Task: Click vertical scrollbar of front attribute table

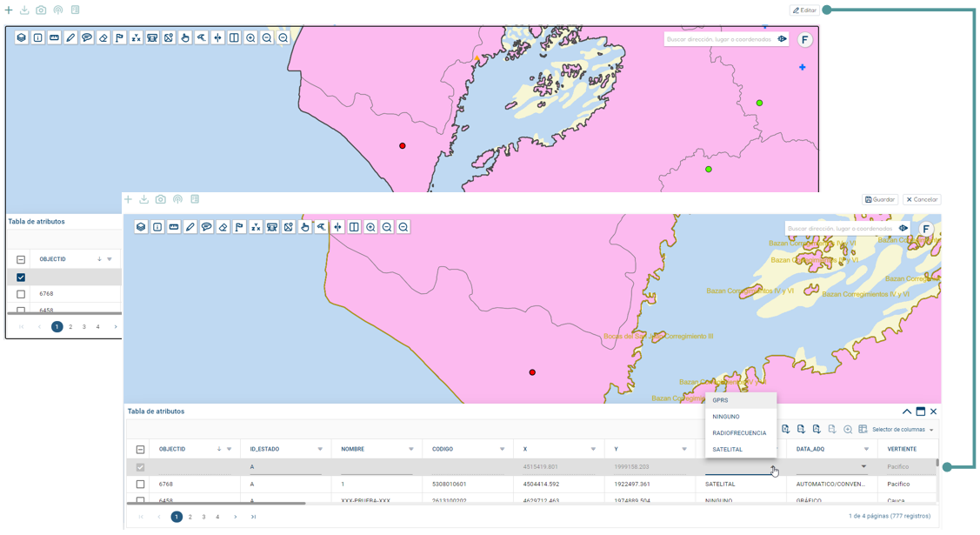Action: click(937, 463)
